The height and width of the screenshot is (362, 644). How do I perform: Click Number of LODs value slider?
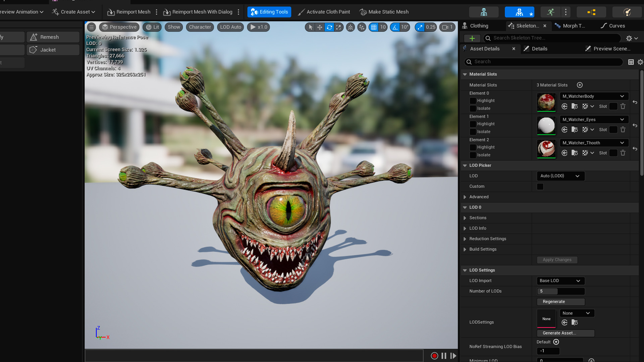coord(561,291)
